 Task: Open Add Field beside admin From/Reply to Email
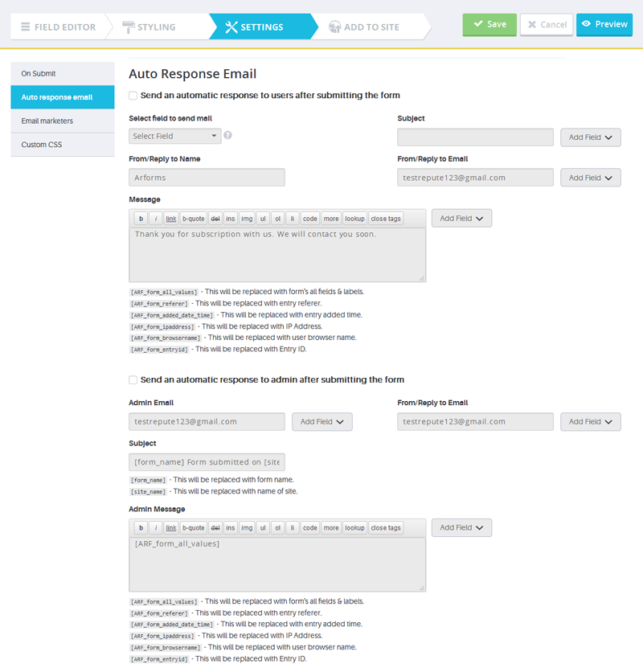point(590,422)
